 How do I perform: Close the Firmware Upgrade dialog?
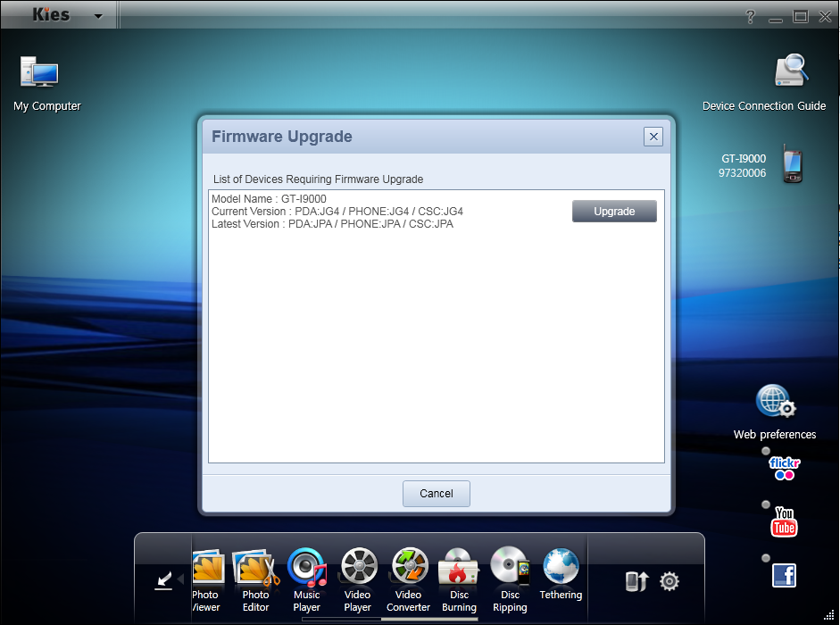653,137
